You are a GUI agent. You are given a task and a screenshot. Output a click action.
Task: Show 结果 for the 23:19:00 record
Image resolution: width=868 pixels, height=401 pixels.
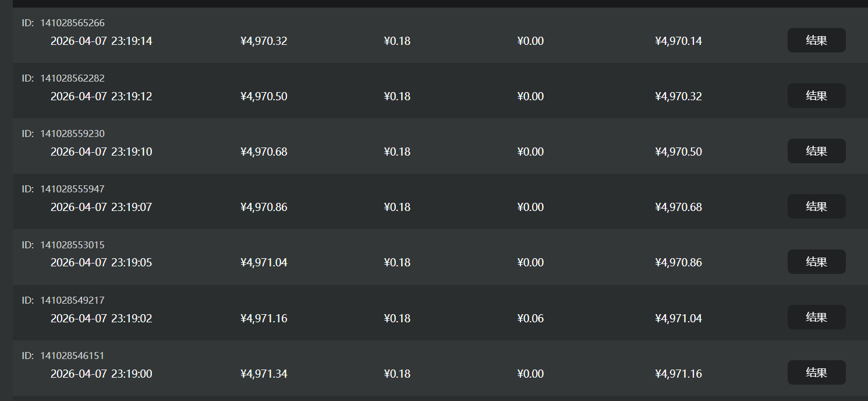tap(816, 372)
